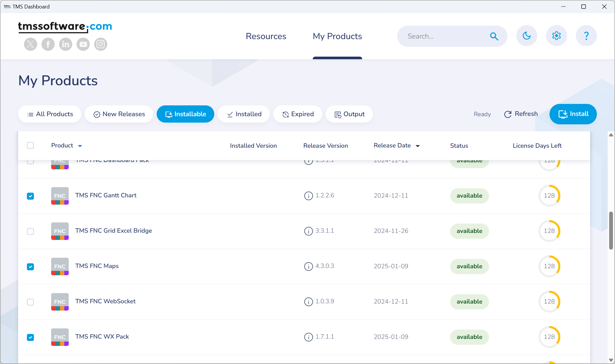Select the TMS FNC WX Pack product name
The height and width of the screenshot is (364, 615).
102,337
